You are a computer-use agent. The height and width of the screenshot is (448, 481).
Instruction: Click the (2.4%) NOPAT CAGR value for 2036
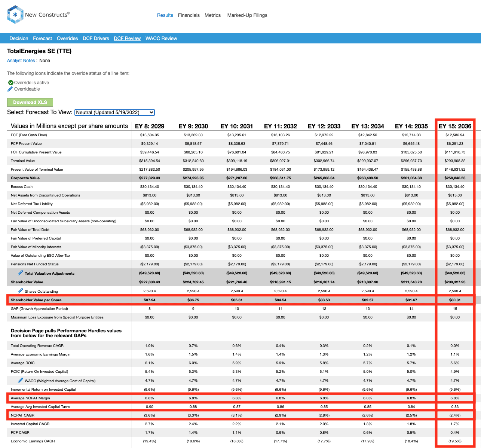(455, 415)
